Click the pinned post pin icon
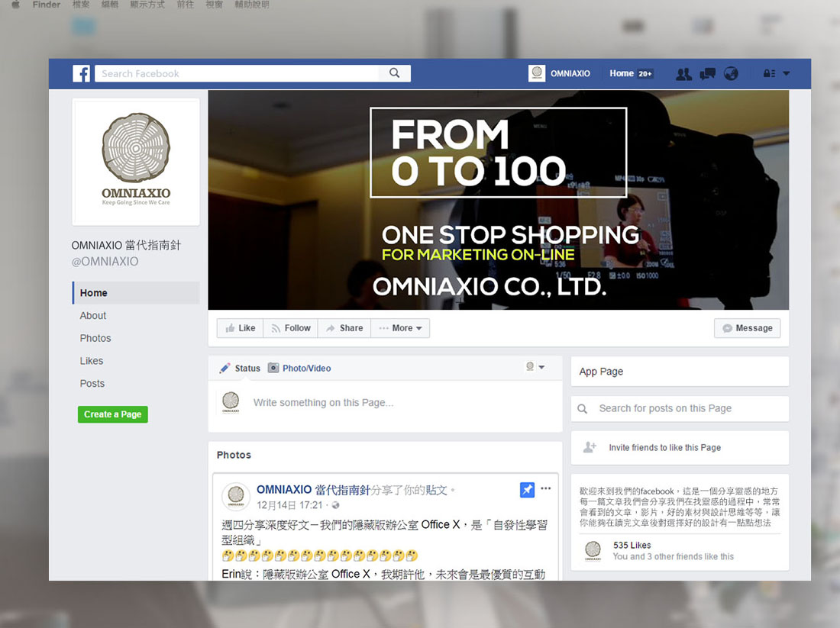Viewport: 840px width, 628px height. [527, 489]
